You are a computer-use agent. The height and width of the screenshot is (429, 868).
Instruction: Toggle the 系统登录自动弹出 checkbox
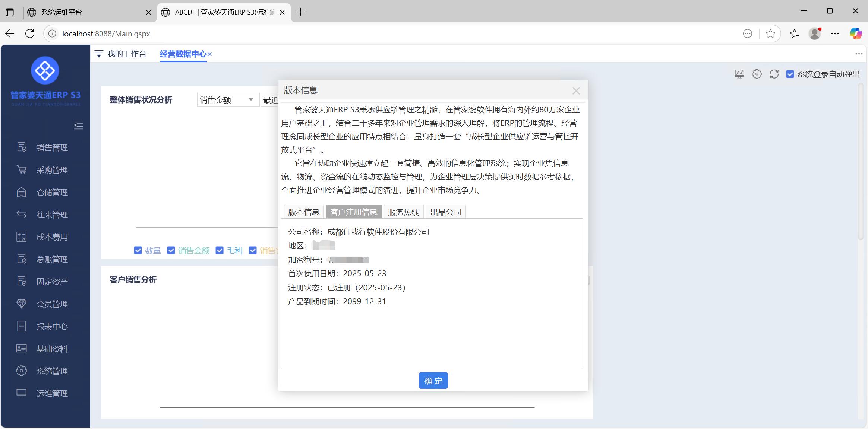pos(790,74)
